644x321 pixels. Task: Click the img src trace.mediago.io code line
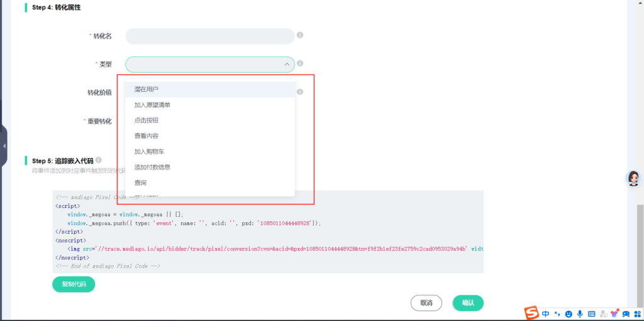[x=275, y=249]
